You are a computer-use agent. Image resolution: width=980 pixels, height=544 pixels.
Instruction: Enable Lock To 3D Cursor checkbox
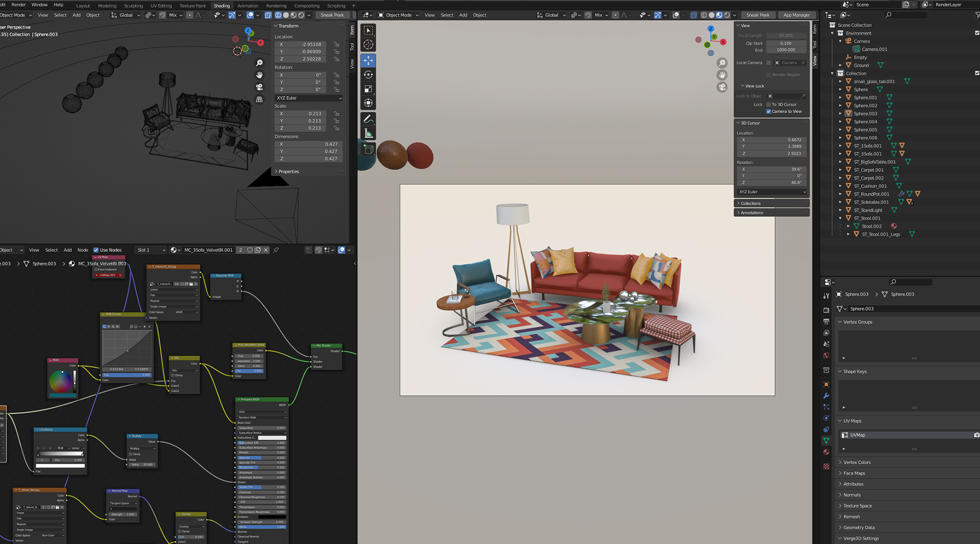click(768, 105)
